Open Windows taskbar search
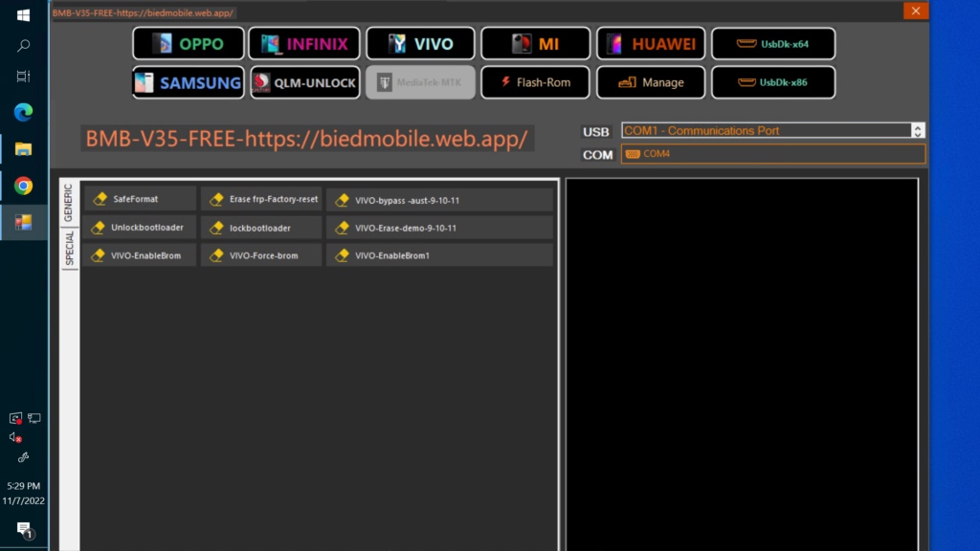This screenshot has height=551, width=980. (x=24, y=46)
